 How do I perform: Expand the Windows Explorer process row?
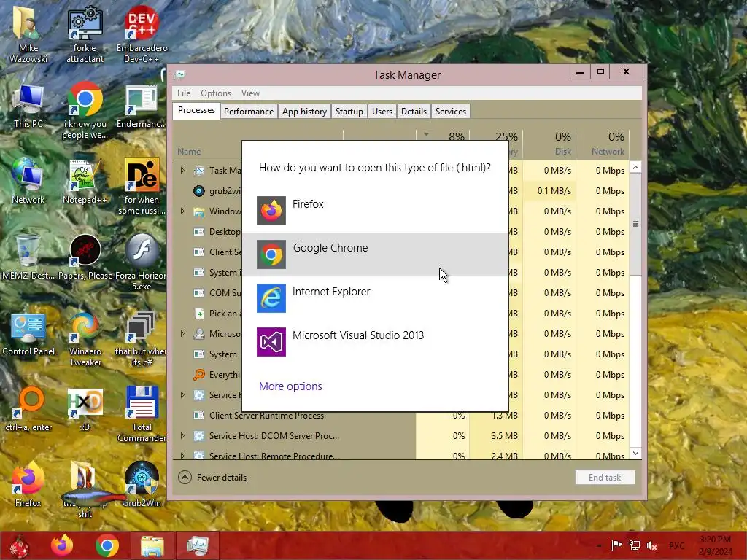[182, 211]
